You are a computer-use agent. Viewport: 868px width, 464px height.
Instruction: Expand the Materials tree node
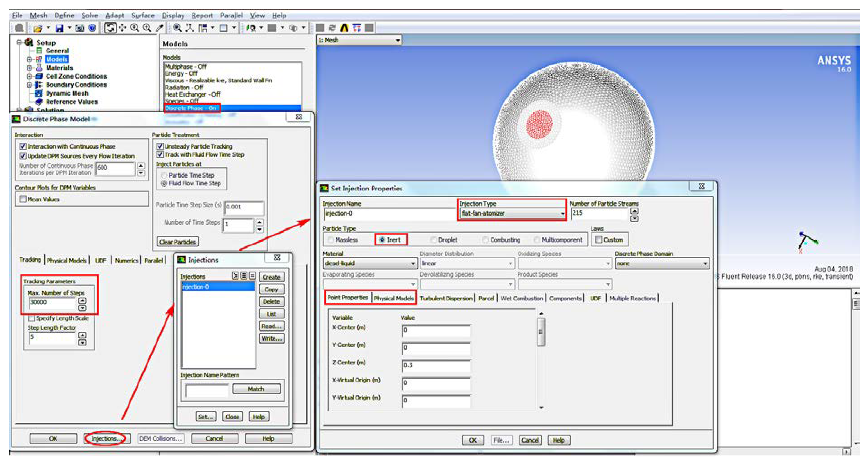(x=29, y=68)
